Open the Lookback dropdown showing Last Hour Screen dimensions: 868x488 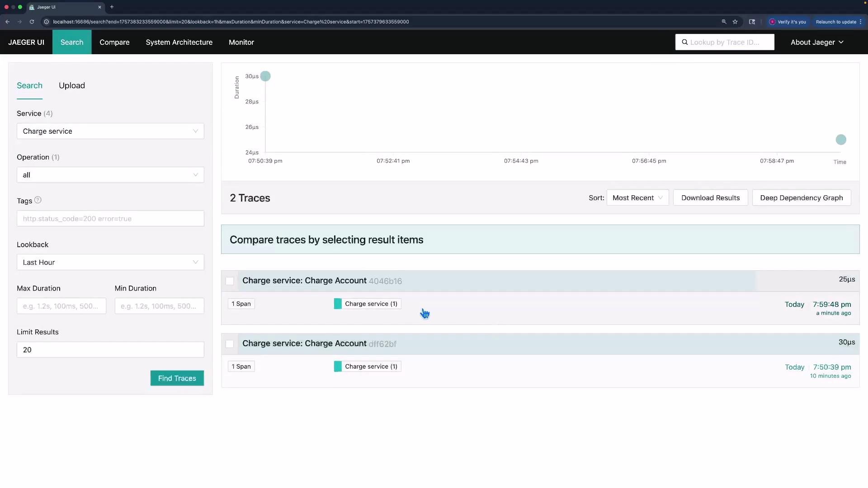click(110, 262)
